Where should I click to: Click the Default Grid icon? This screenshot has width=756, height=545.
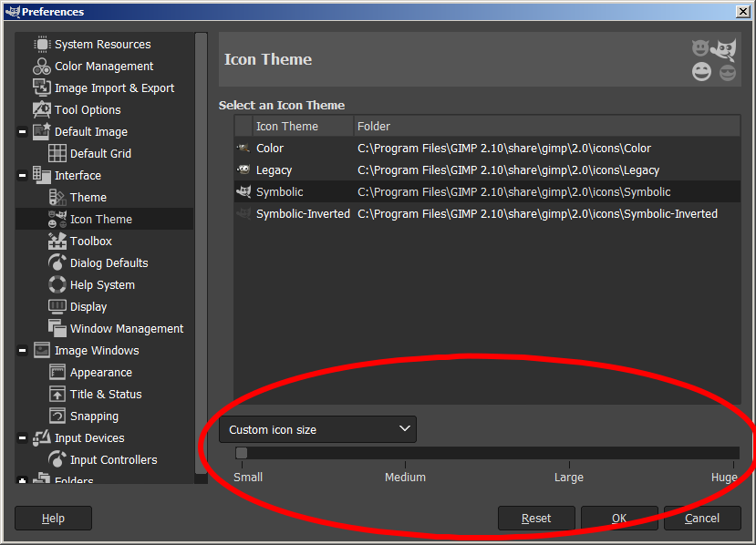pos(57,153)
